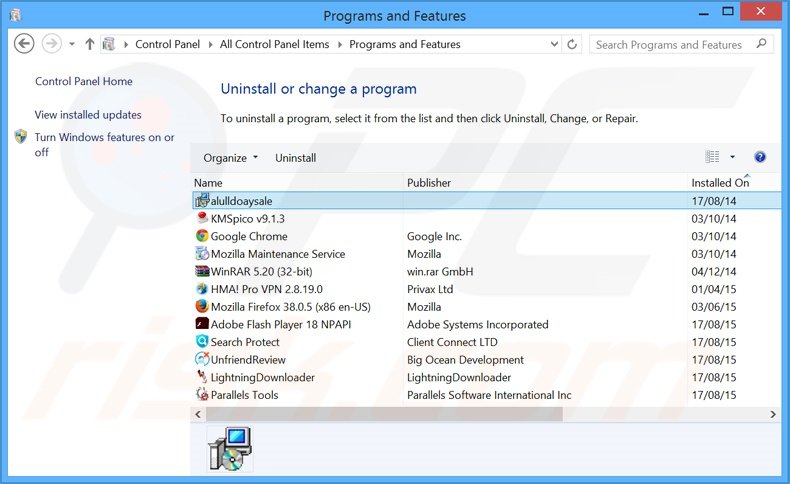Select the alulldoaysale program name
The image size is (790, 484).
point(241,201)
